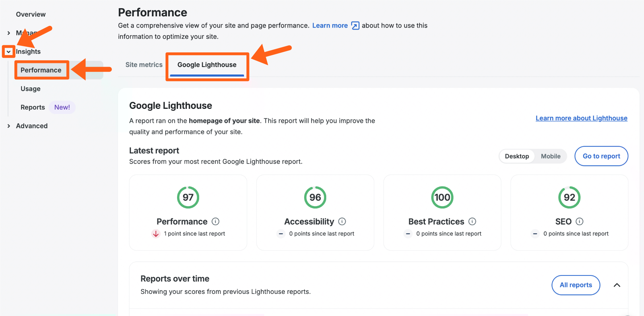Screen dimensions: 644x316
Task: Open Reports in the sidebar
Action: click(x=33, y=107)
